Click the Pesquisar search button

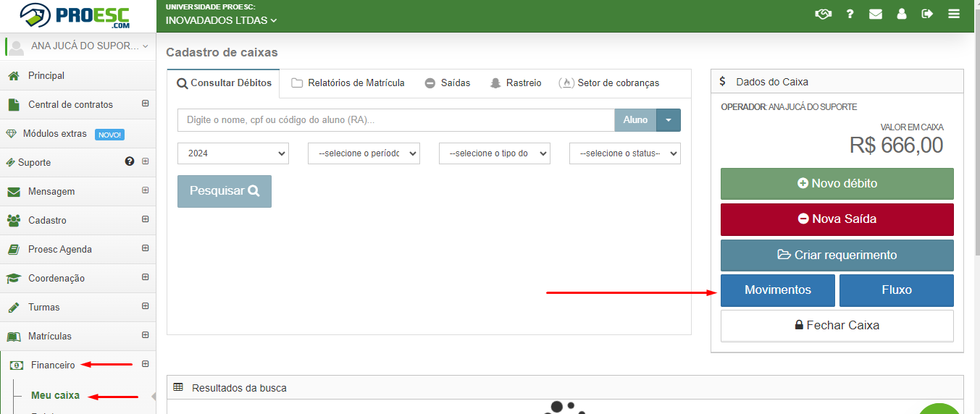click(x=225, y=191)
